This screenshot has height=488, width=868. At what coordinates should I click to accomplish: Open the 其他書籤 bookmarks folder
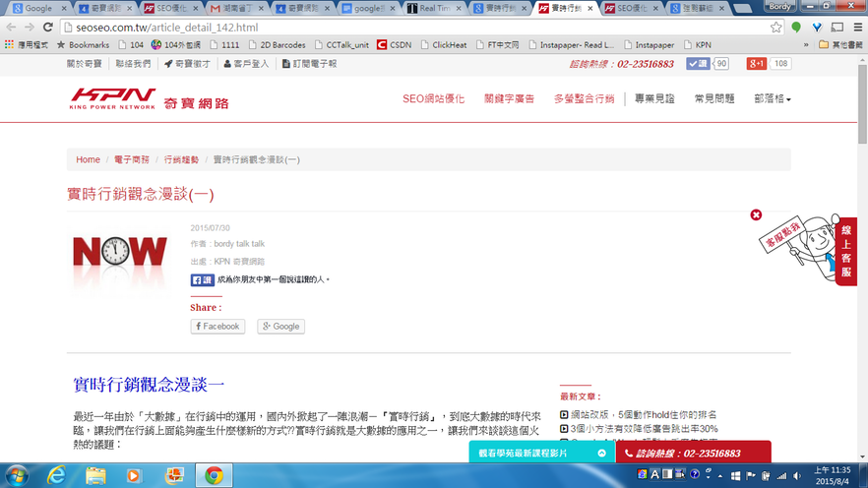click(x=839, y=45)
